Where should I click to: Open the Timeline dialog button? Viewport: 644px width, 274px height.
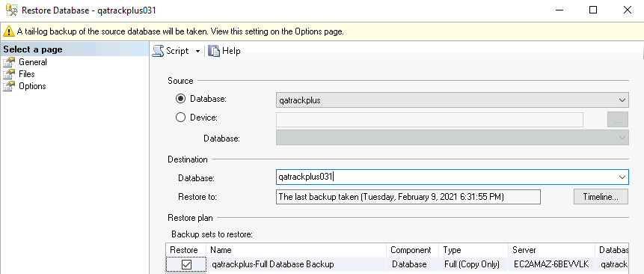pos(601,197)
